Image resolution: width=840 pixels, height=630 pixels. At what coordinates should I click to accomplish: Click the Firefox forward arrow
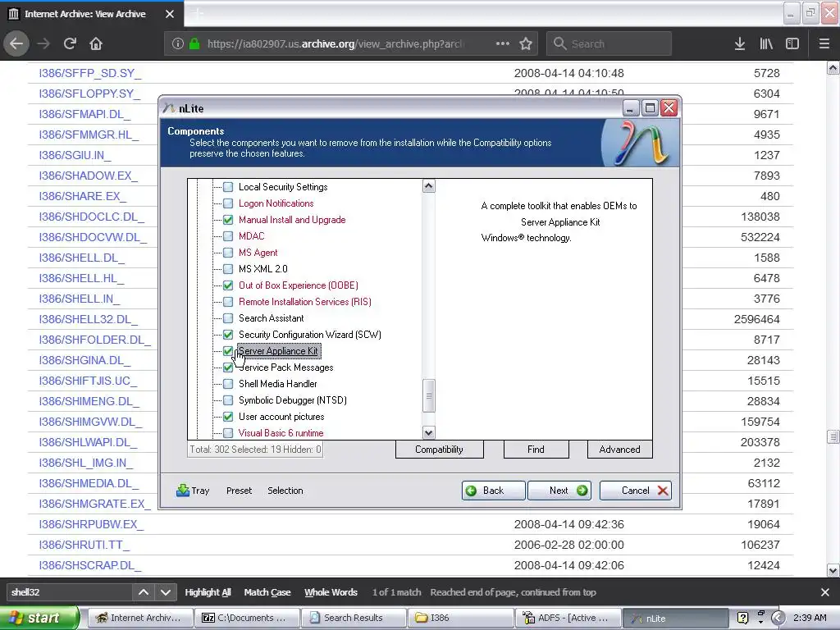point(43,43)
